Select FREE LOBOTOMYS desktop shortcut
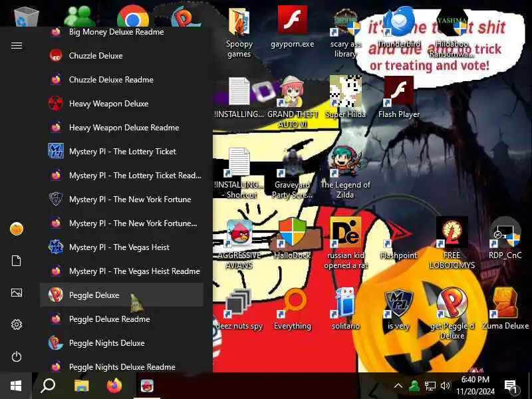 452,244
